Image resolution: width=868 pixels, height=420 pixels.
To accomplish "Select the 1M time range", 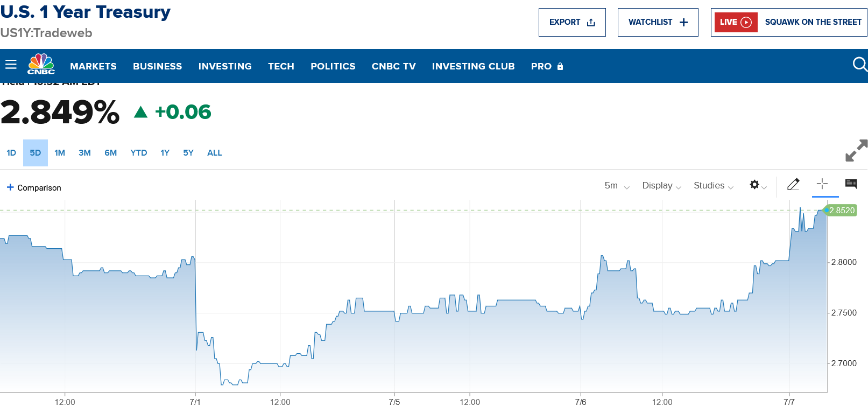I will point(60,153).
